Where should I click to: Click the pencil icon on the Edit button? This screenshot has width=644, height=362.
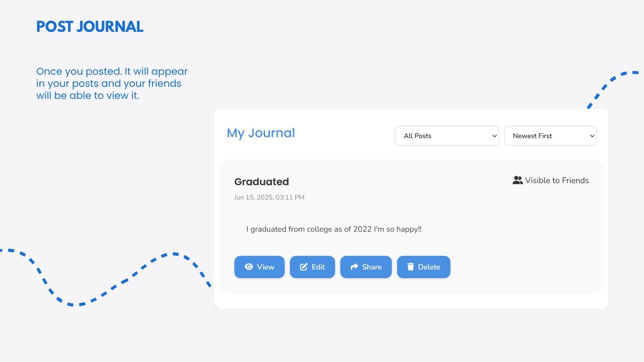click(x=304, y=267)
